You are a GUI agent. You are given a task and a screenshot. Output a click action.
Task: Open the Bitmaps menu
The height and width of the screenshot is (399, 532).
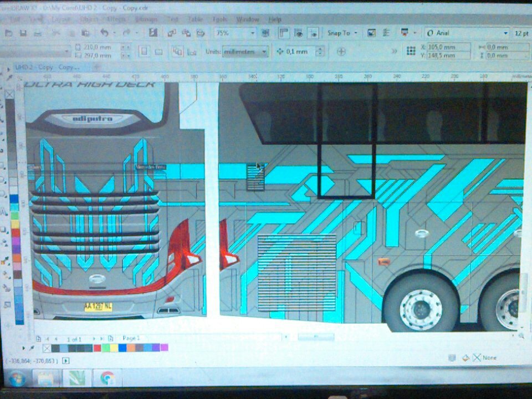tap(146, 19)
